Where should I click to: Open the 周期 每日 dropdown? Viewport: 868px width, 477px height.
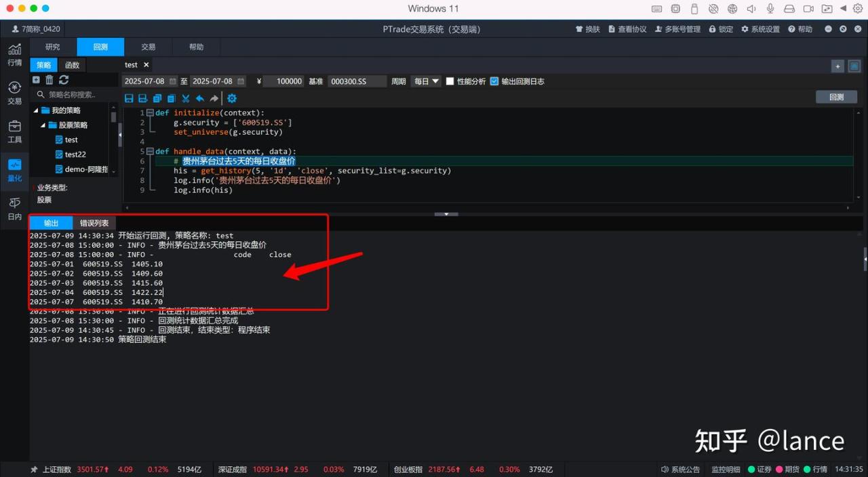426,81
